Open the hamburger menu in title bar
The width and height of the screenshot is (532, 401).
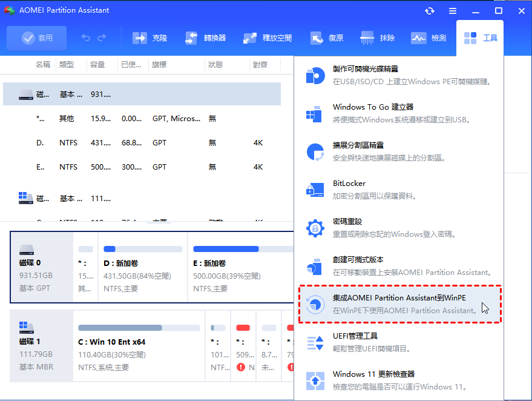tap(453, 11)
